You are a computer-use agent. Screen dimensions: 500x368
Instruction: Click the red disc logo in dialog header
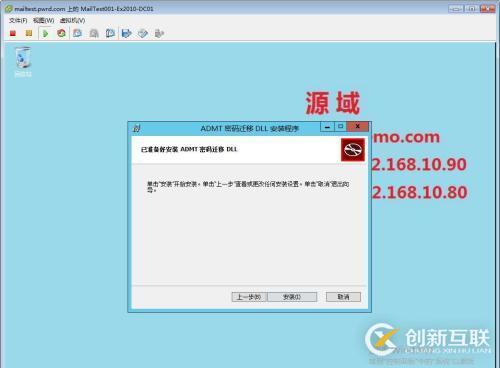(353, 150)
